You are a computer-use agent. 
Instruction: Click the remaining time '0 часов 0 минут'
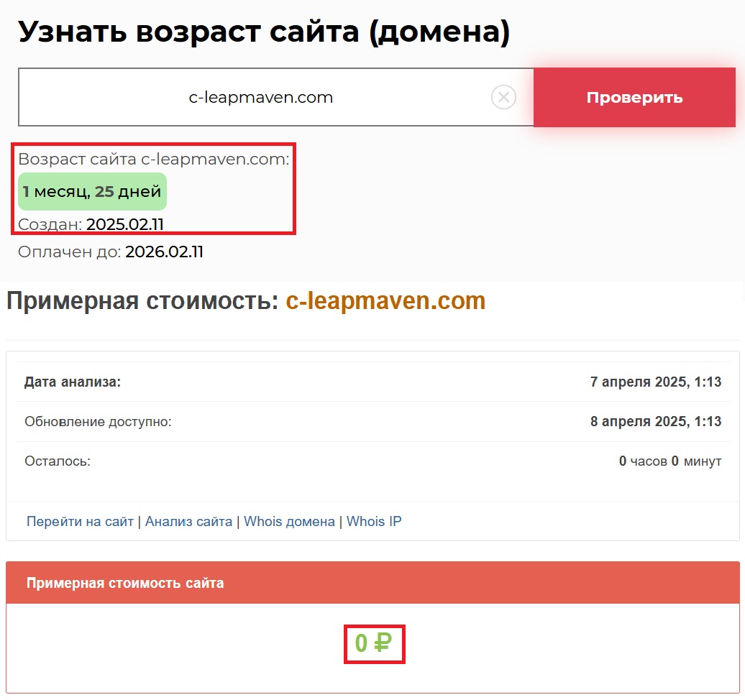tap(669, 461)
